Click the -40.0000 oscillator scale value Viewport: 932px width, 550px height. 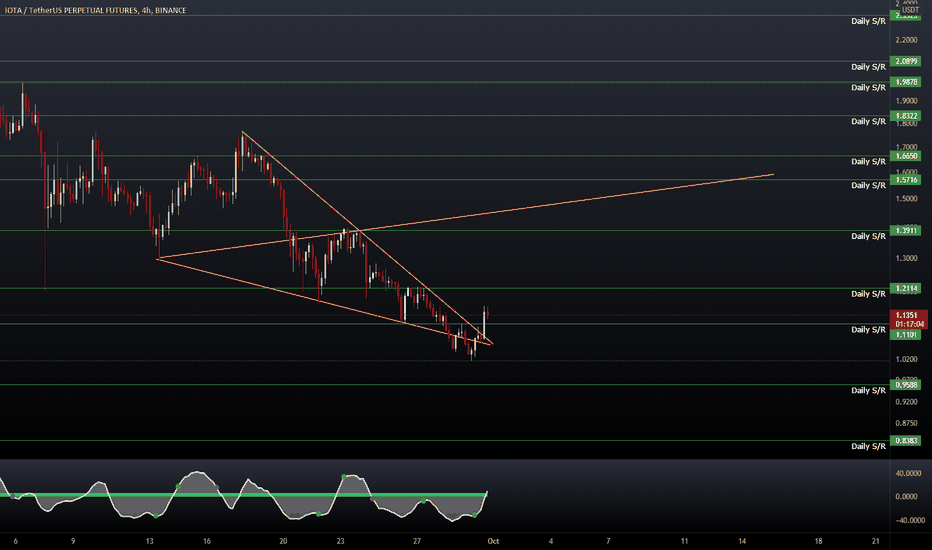[909, 520]
